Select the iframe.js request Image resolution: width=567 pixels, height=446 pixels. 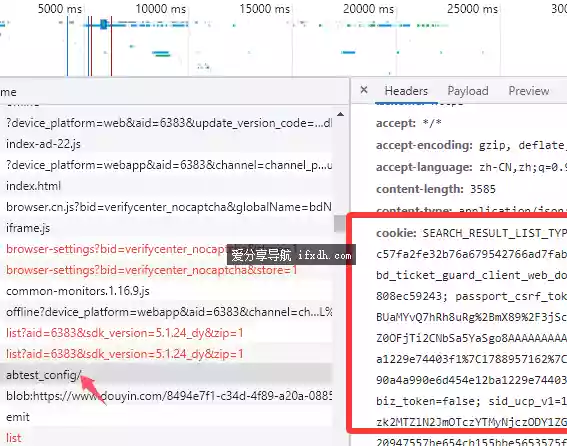pos(166,228)
